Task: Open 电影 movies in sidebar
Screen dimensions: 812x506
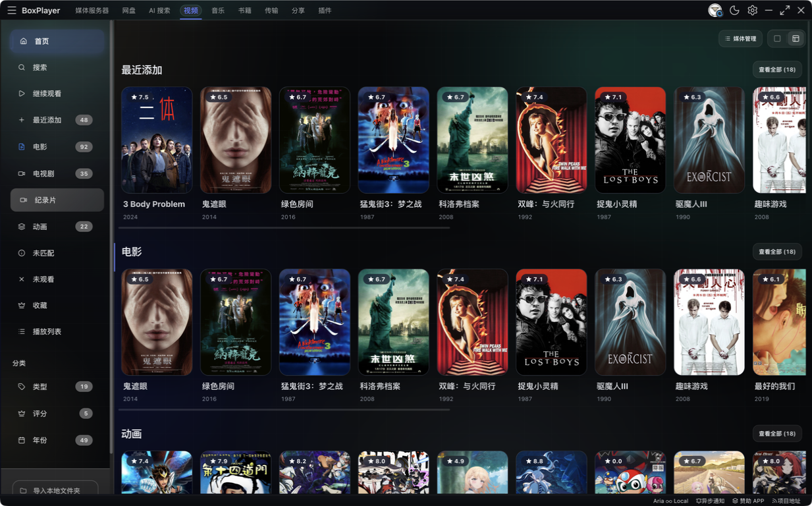Action: pyautogui.click(x=57, y=147)
